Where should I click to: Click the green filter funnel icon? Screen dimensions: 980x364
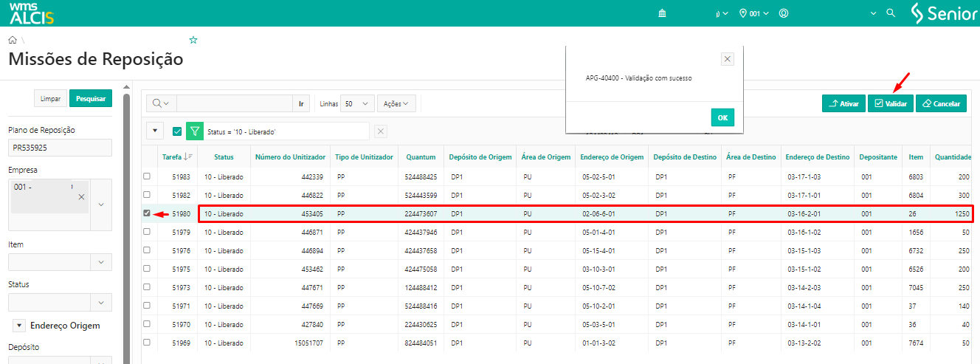[194, 131]
